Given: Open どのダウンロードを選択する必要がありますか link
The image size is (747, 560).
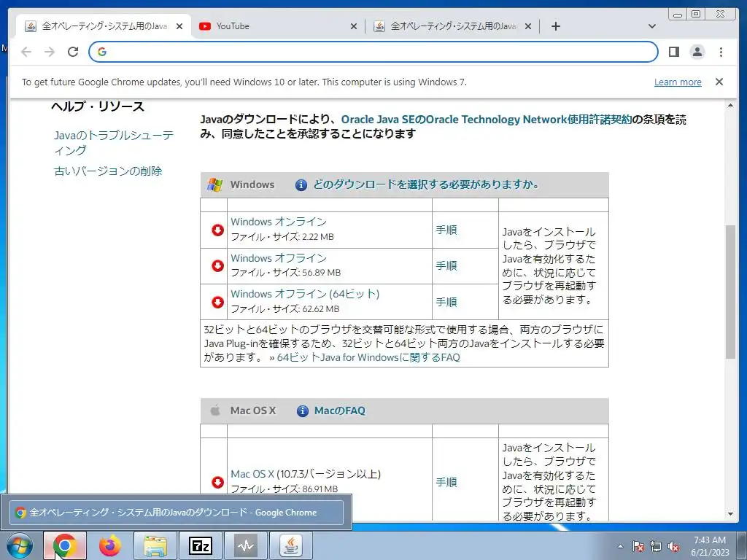Looking at the screenshot, I should pos(426,184).
